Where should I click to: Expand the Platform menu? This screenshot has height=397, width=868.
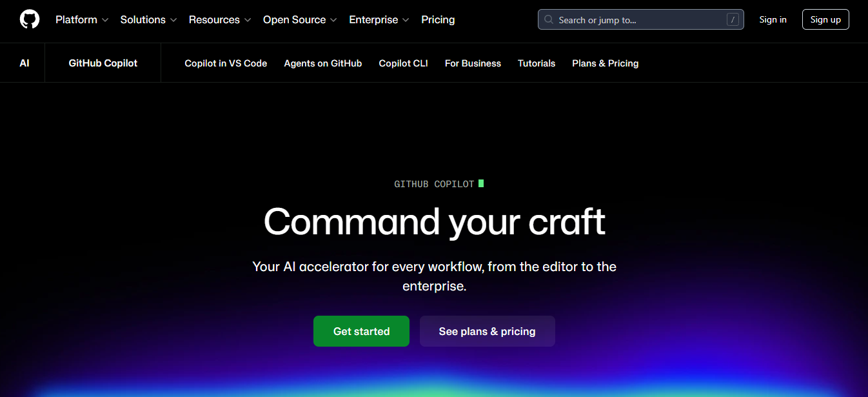click(x=82, y=19)
